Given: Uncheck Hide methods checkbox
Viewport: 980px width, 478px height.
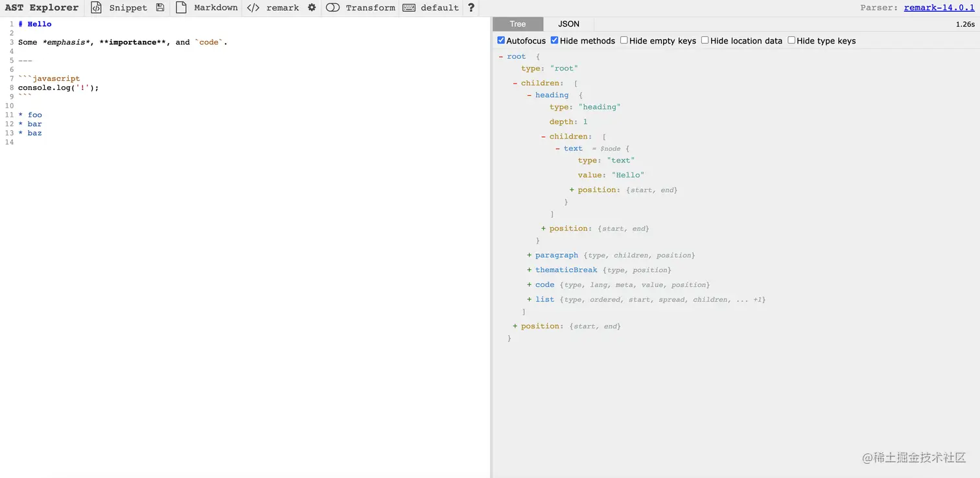Looking at the screenshot, I should [x=555, y=40].
